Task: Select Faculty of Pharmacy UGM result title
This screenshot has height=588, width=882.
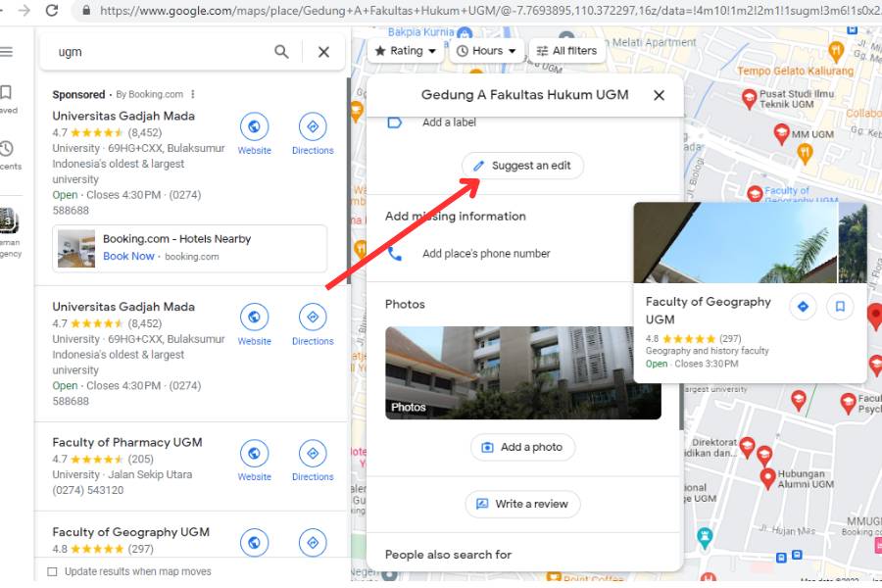Action: 127,442
